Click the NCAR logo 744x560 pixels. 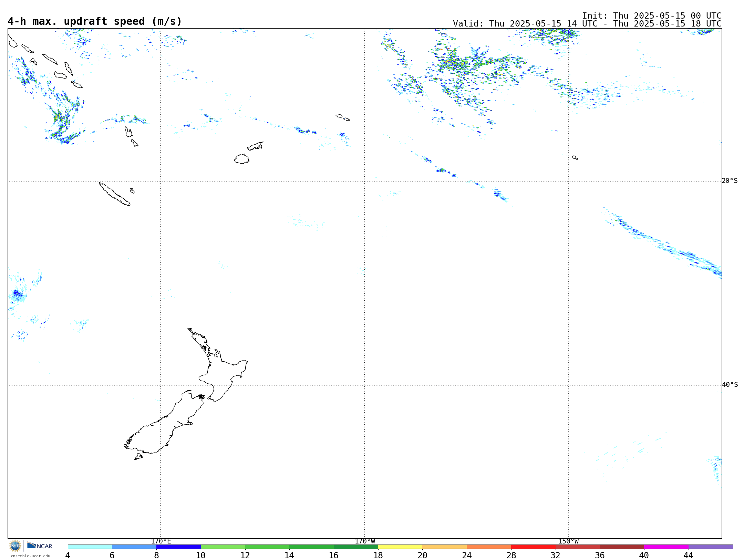click(x=40, y=546)
